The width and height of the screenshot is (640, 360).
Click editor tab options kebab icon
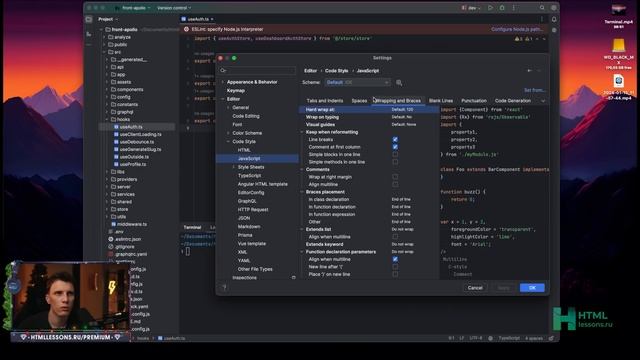(542, 19)
